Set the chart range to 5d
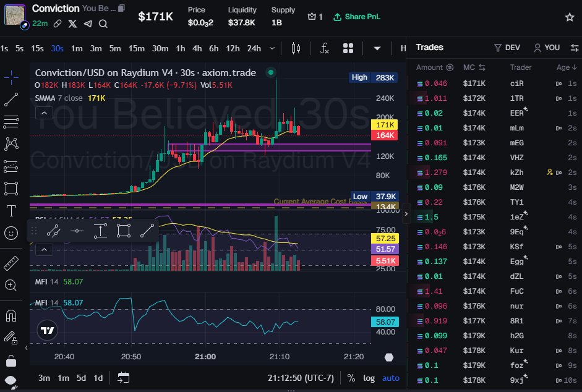This screenshot has height=392, width=582. (x=81, y=378)
